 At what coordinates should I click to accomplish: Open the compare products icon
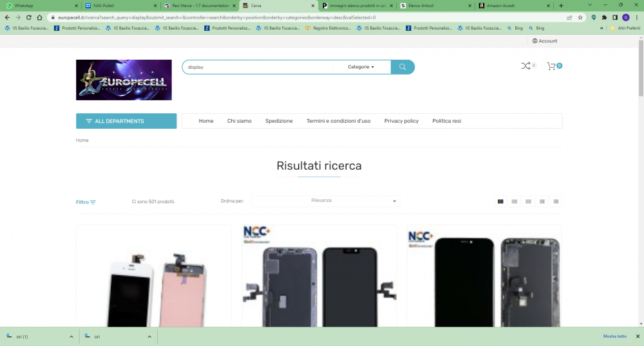point(526,66)
